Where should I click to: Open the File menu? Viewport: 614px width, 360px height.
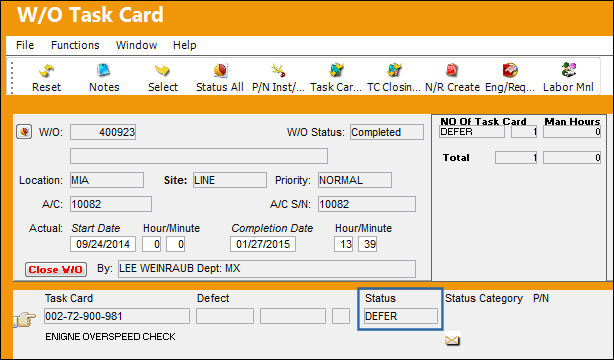point(25,45)
